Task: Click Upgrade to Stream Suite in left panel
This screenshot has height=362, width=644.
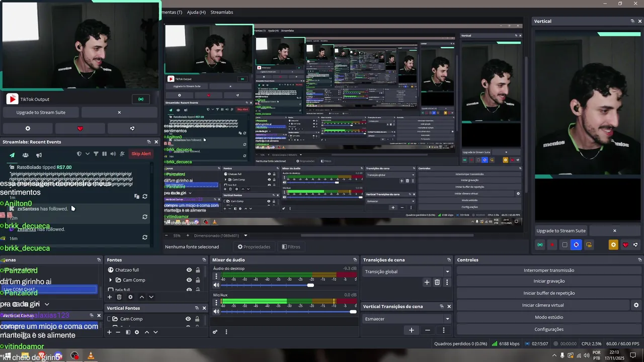Action: (41, 112)
